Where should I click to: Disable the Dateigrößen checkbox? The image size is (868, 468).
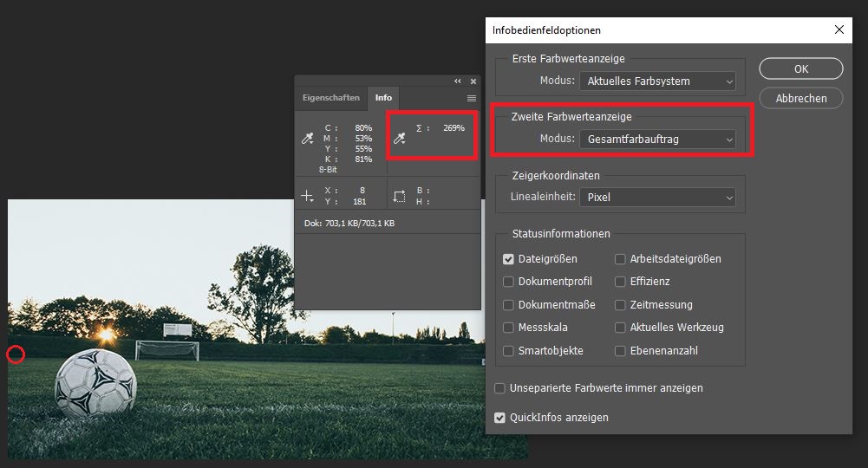pyautogui.click(x=509, y=259)
